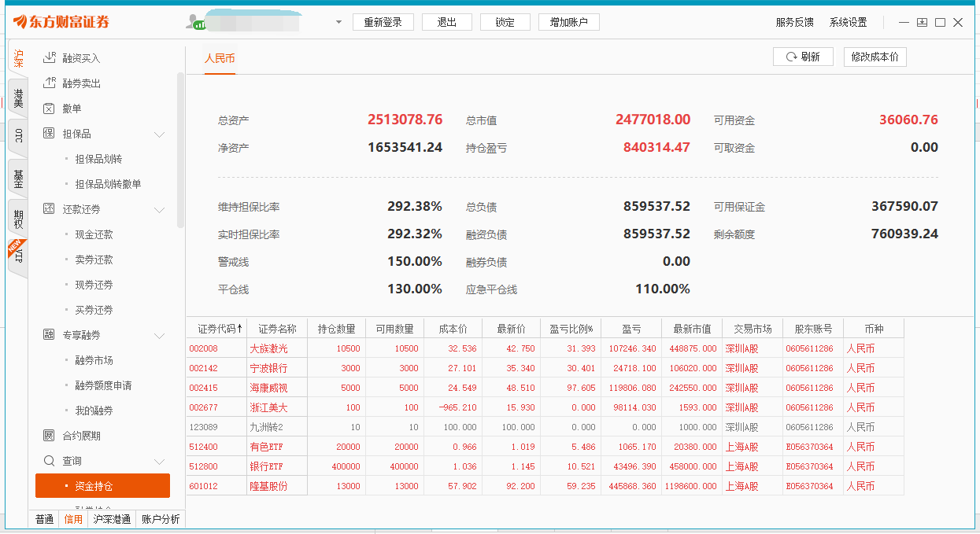Sort by the 币种 column header

pos(874,329)
